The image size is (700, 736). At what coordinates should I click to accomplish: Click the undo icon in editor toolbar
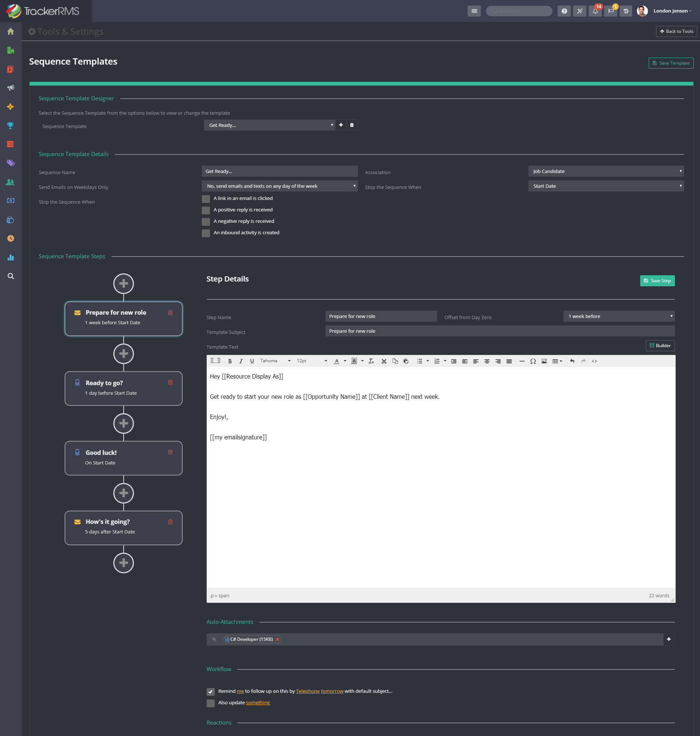(x=572, y=361)
